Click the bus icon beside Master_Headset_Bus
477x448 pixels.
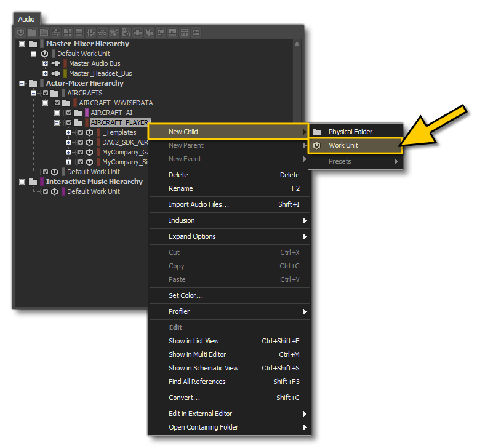click(56, 74)
